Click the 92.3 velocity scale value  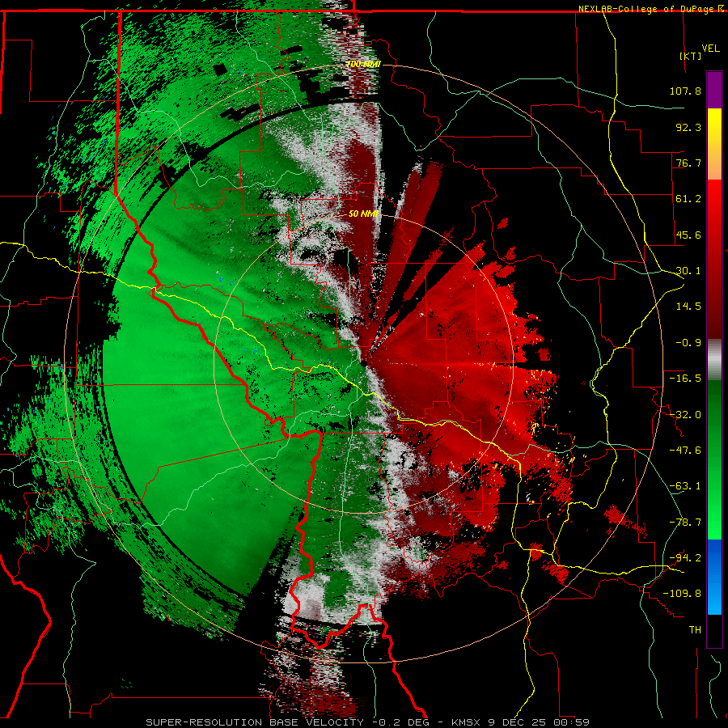coord(688,127)
